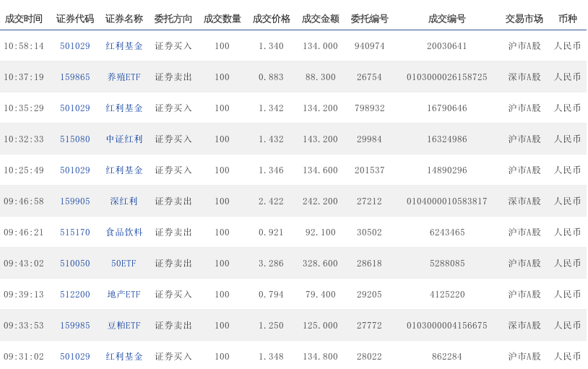
Task: Open security code 510050
Action: coord(75,264)
